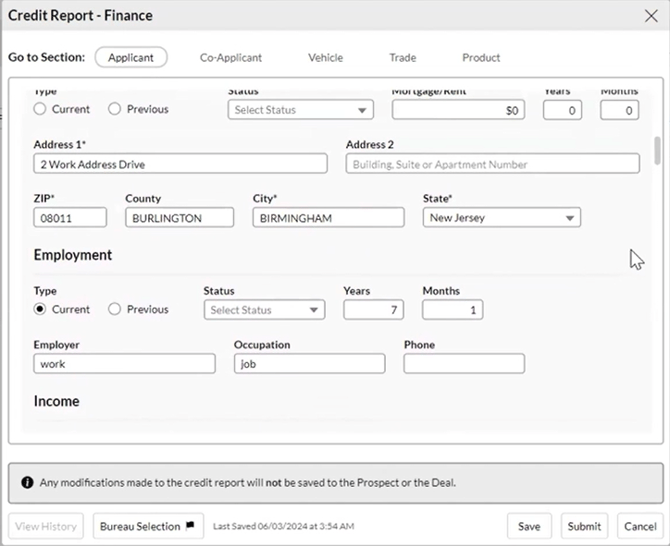The width and height of the screenshot is (670, 546).
Task: Open the address Status dropdown
Action: coord(301,110)
